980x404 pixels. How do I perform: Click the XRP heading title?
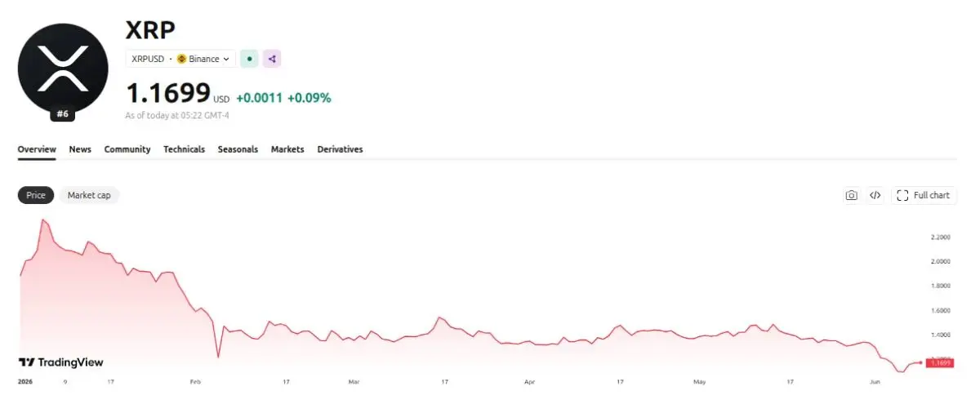150,29
